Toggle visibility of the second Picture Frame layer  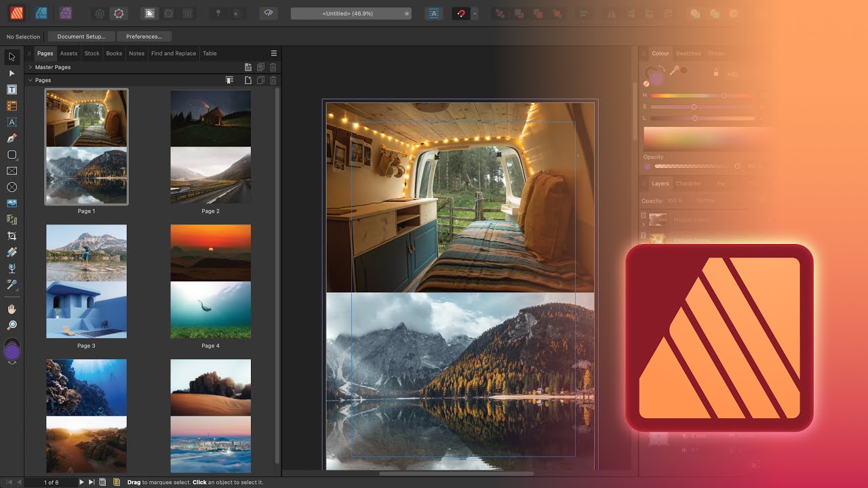point(644,236)
